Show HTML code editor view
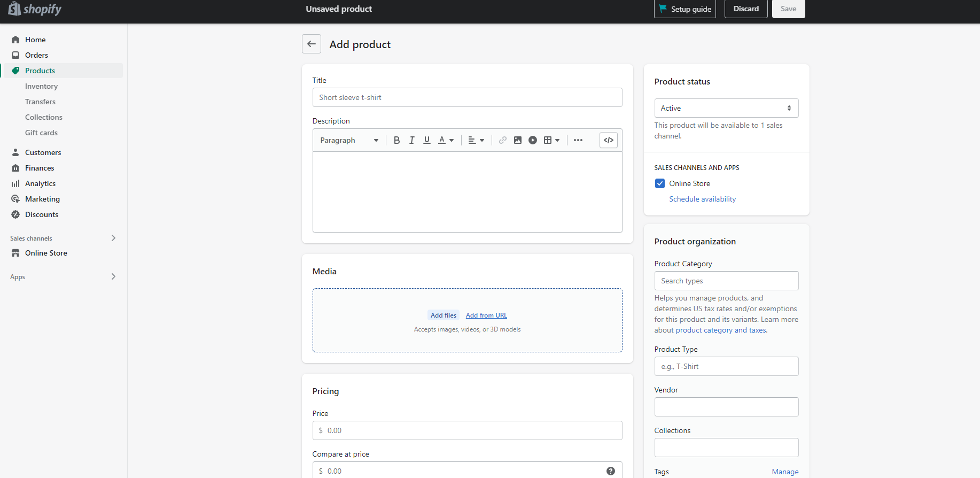Image resolution: width=980 pixels, height=478 pixels. click(608, 140)
